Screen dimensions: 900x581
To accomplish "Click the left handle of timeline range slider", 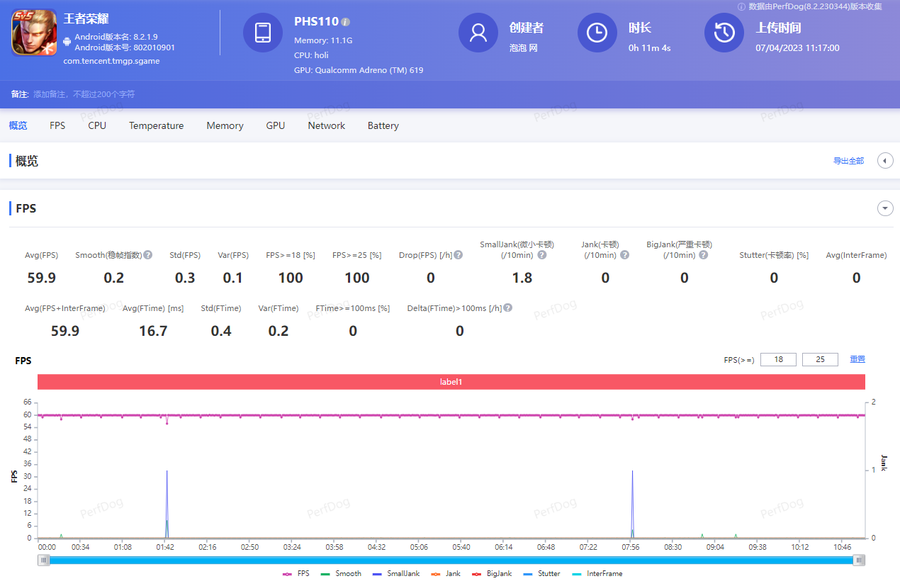I will [x=43, y=560].
